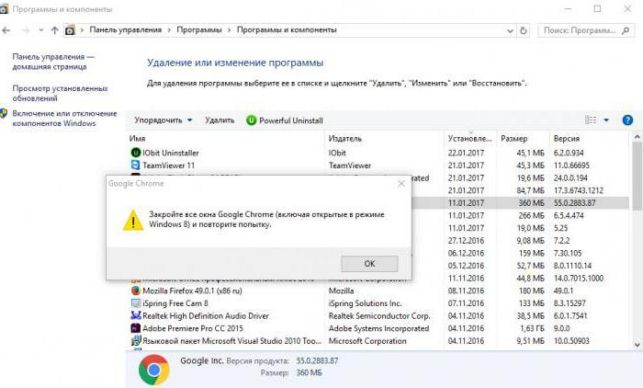
Task: Click warning triangle icon in dialog
Action: coord(133,221)
